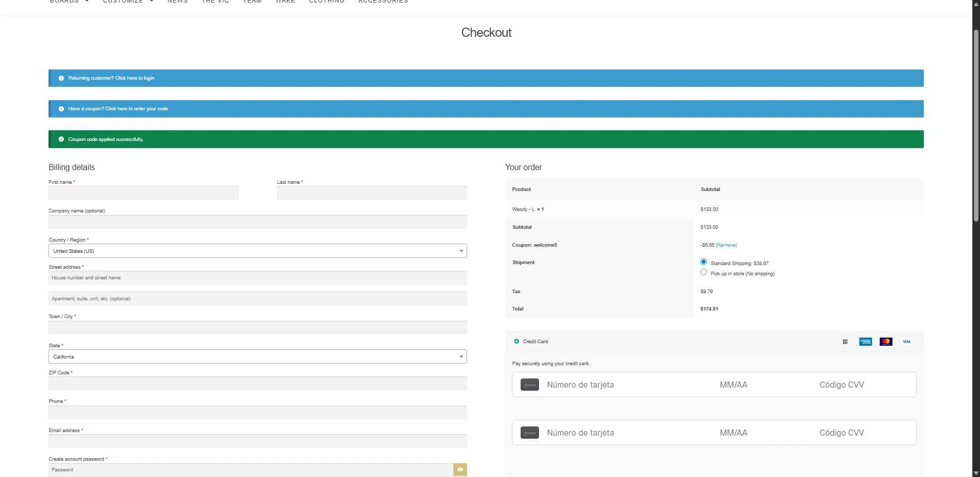This screenshot has width=980, height=477.
Task: Open the CLOTHING menu item
Action: (327, 2)
